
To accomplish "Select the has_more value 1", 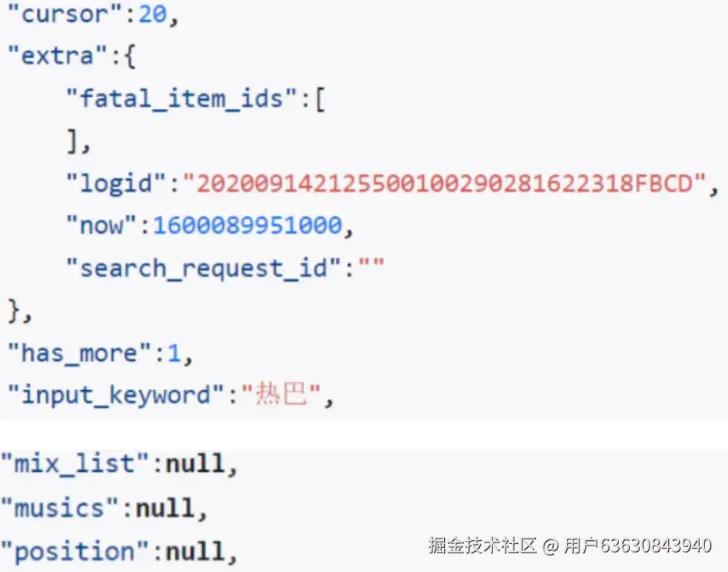I will (174, 353).
